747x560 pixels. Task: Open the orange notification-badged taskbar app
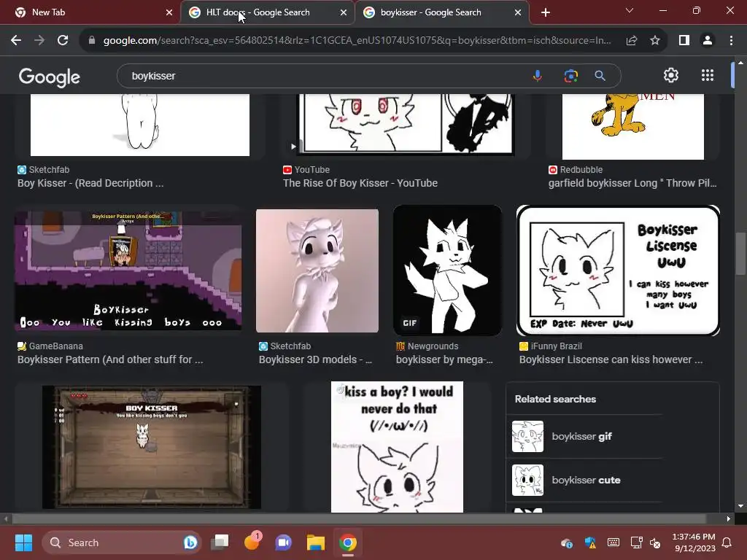[x=252, y=542]
